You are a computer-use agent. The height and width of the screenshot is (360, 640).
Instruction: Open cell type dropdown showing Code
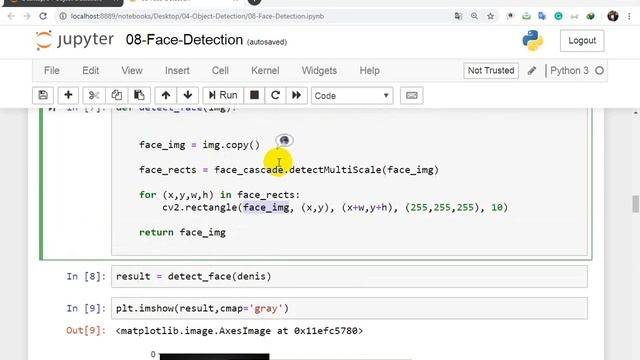[352, 96]
